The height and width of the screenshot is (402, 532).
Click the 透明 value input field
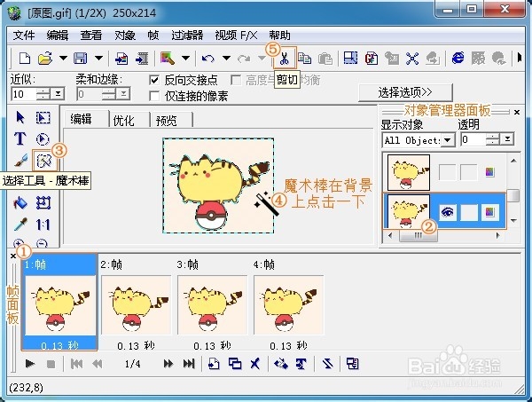[x=473, y=138]
